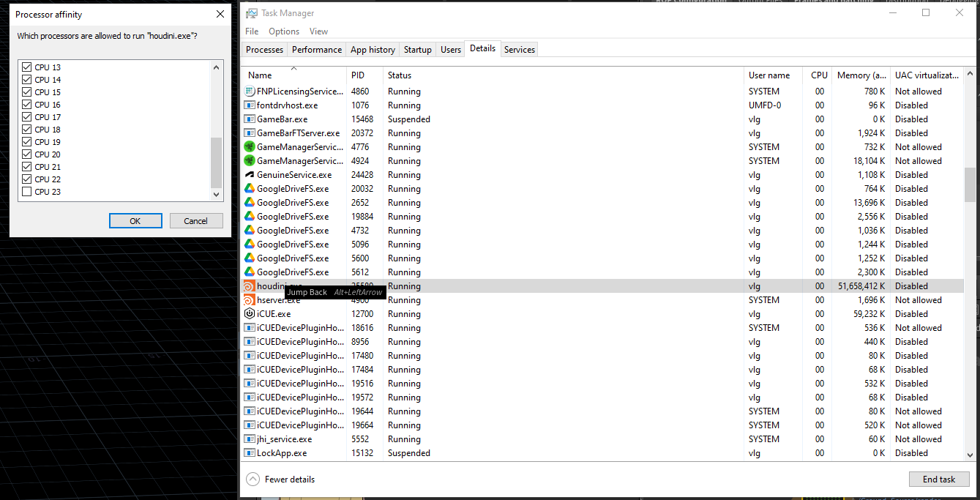Click the GameBar.exe process icon
This screenshot has height=500, width=980.
click(x=249, y=119)
